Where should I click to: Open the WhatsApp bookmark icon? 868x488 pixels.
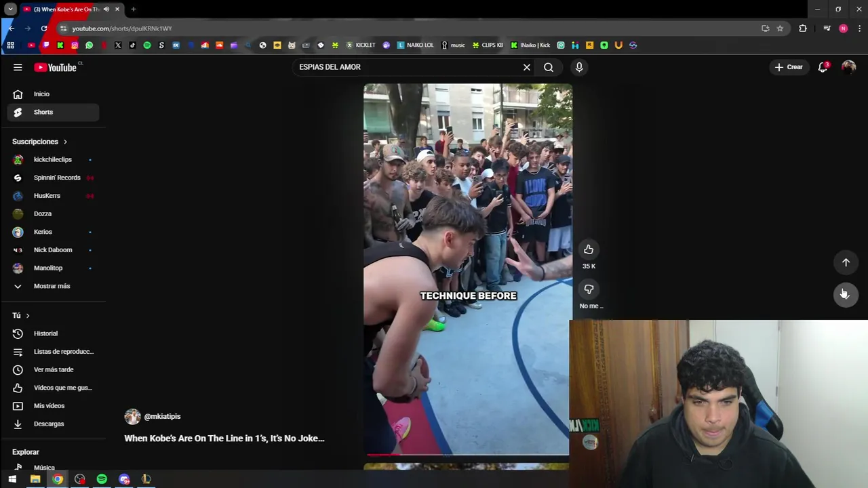(x=89, y=45)
